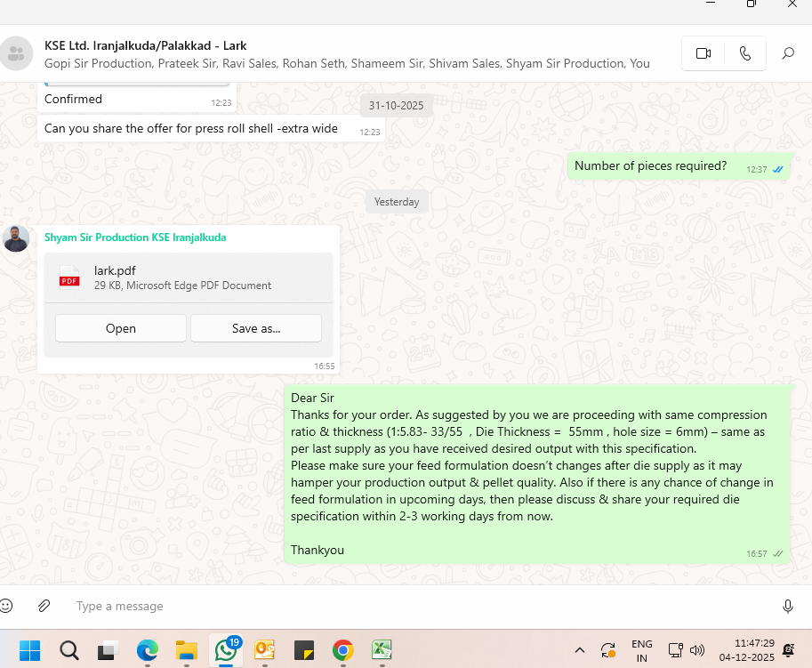Open the KSE Ltd. group profile picture
Viewport: 812px width, 668px height.
pyautogui.click(x=16, y=53)
